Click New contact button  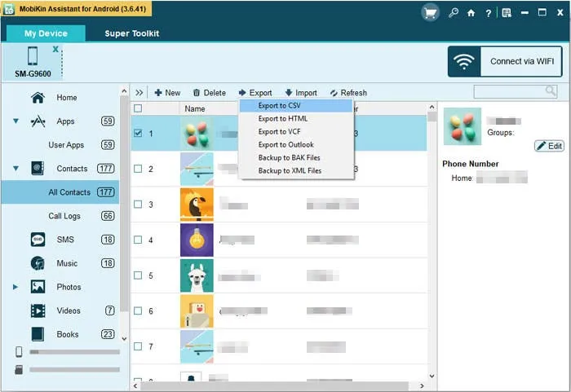pyautogui.click(x=167, y=93)
